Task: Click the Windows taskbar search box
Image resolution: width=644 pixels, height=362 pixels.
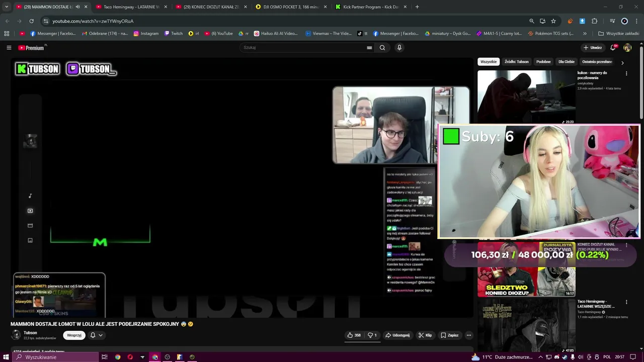Action: coord(55,357)
